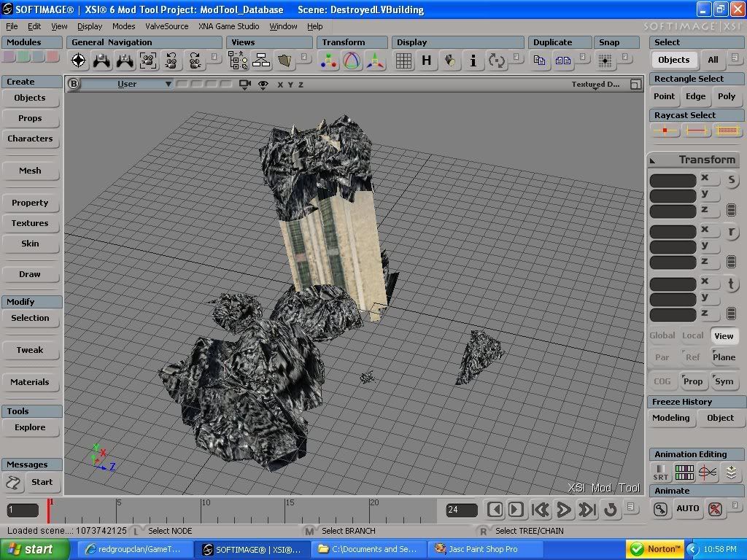Click the crosshair navigation tool icon

pyautogui.click(x=79, y=61)
